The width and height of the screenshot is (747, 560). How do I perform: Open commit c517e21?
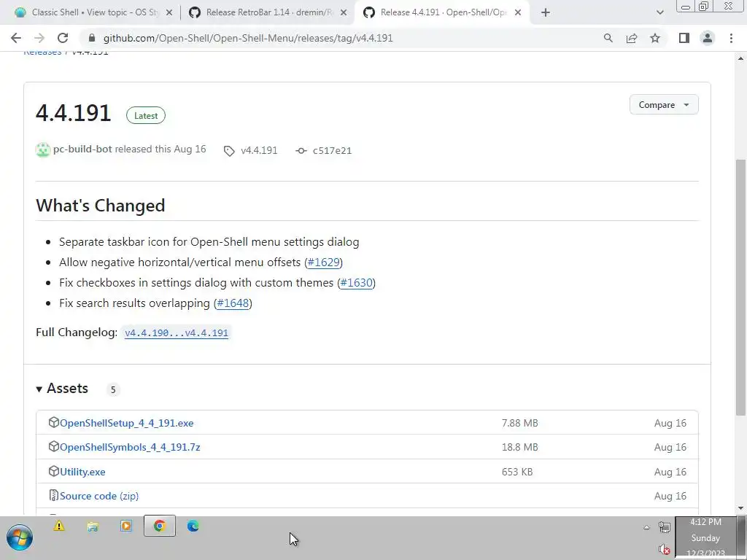[x=332, y=150]
